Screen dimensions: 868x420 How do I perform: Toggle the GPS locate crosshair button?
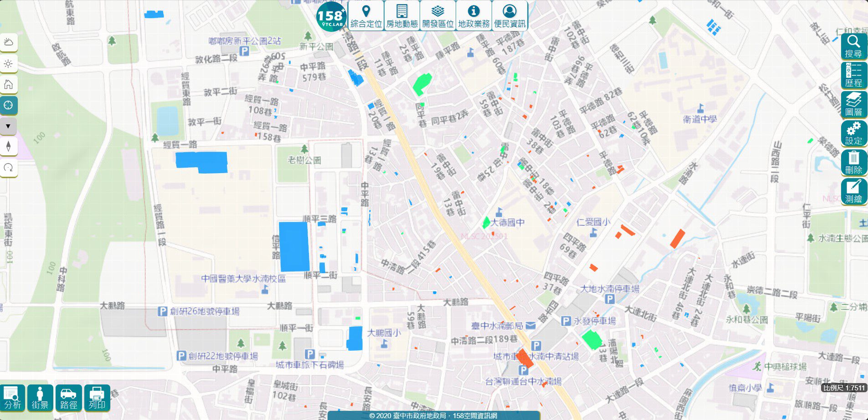[9, 105]
